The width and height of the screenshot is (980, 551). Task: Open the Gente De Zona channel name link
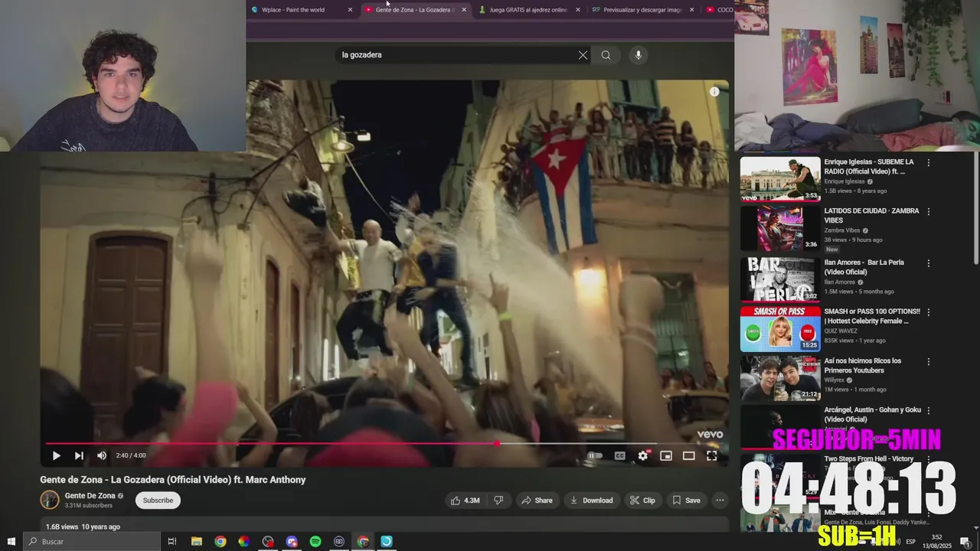tap(90, 496)
